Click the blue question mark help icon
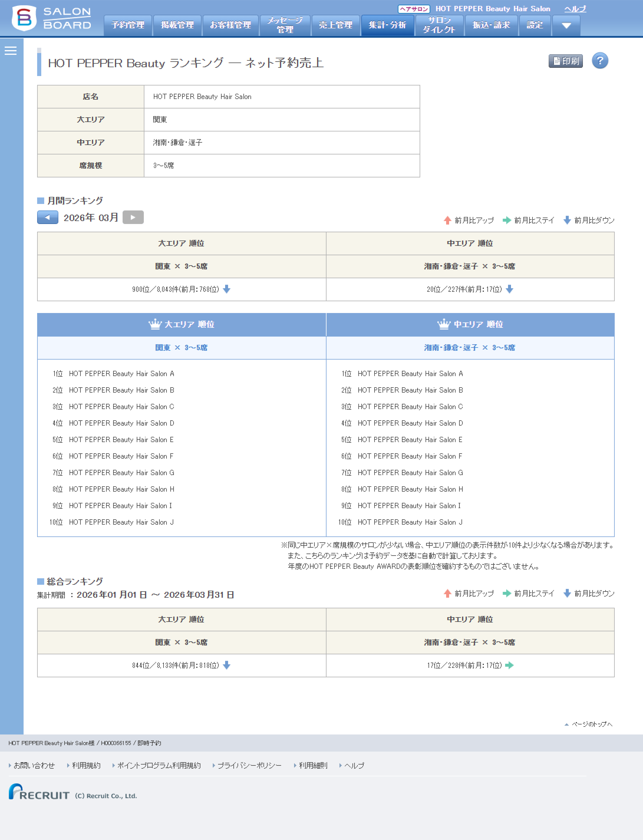 click(x=600, y=61)
